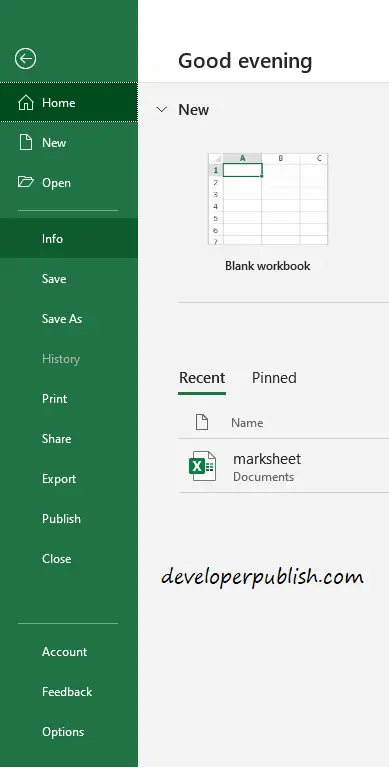Choose Close to close the workbook
This screenshot has width=389, height=768.
69,559
